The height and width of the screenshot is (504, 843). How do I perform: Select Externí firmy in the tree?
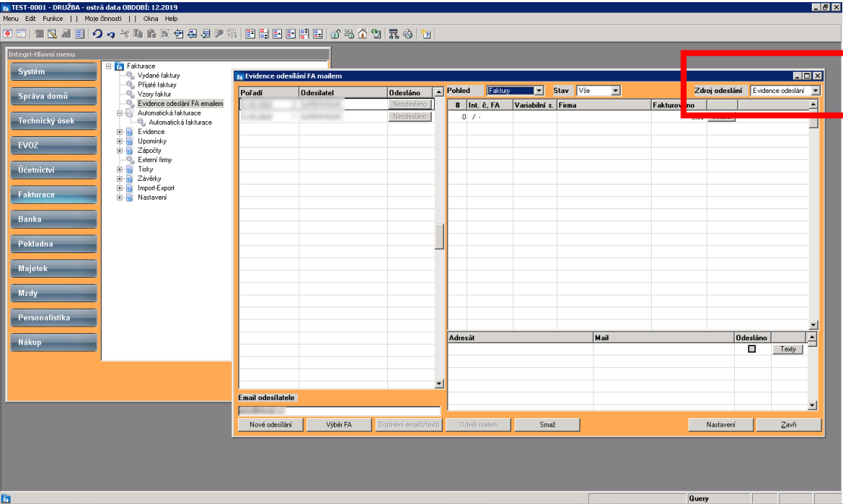point(155,160)
